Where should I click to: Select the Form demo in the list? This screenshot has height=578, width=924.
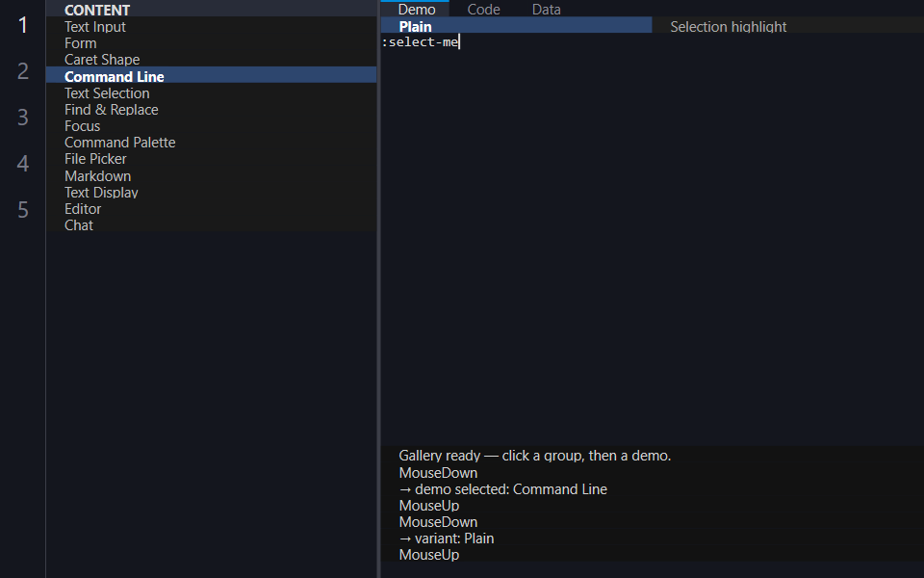[x=211, y=43]
